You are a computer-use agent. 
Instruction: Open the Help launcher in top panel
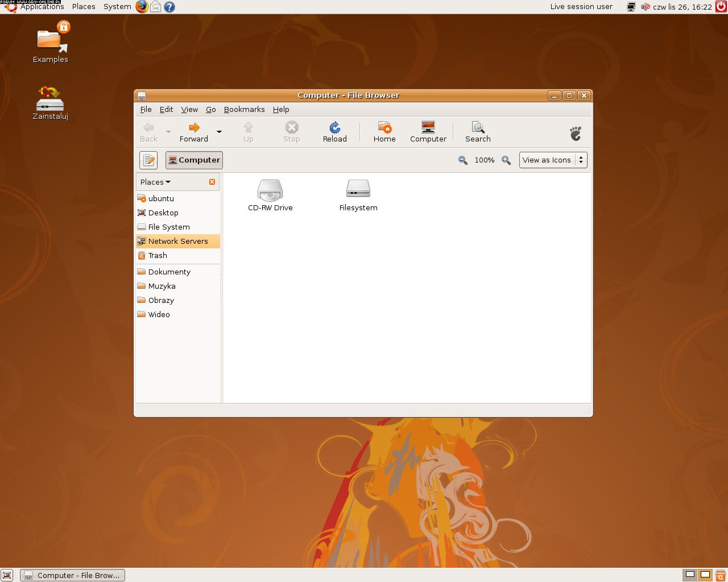click(x=169, y=7)
